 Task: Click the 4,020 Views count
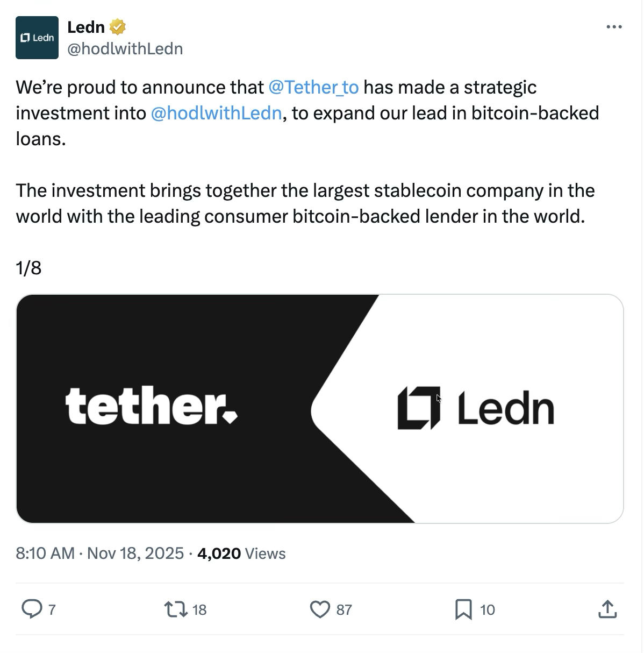click(x=241, y=553)
